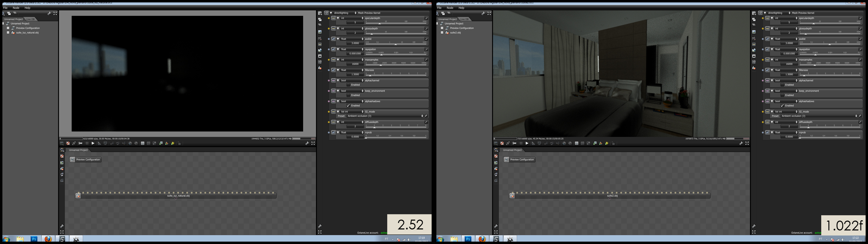The width and height of the screenshot is (868, 244).
Task: Enable keep_environment checkbox in suite2 window
Action: click(782, 95)
